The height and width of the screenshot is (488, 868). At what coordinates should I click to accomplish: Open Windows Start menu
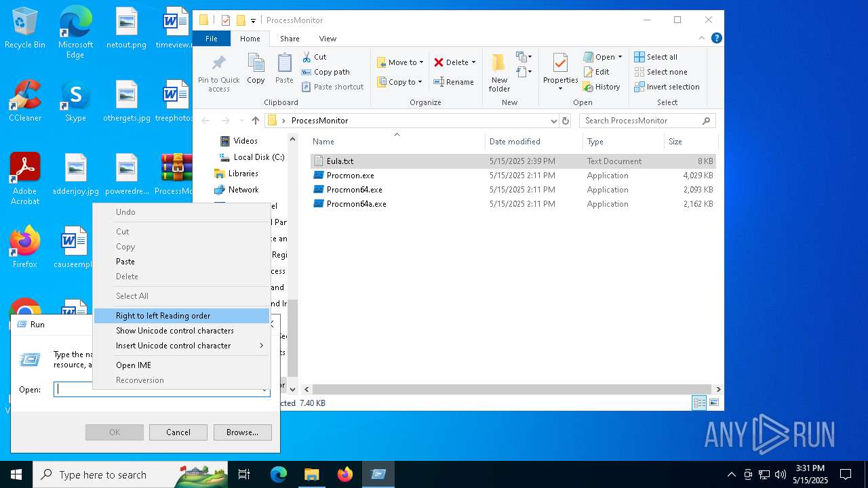[x=16, y=474]
